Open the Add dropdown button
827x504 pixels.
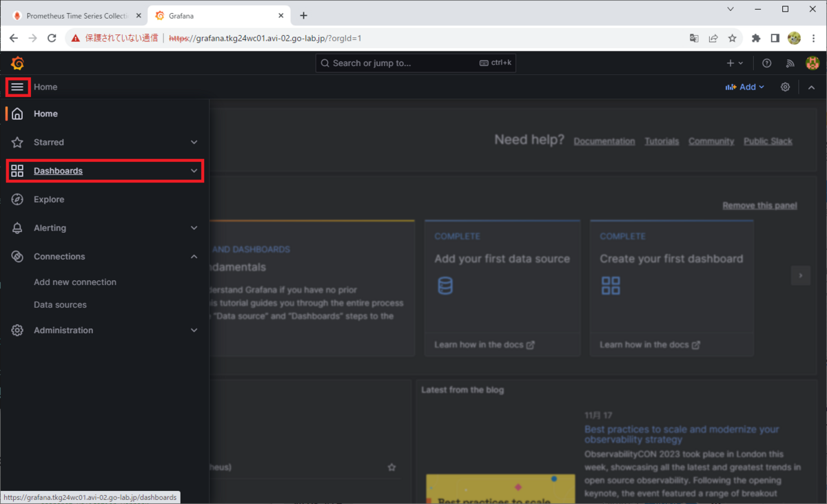[745, 87]
